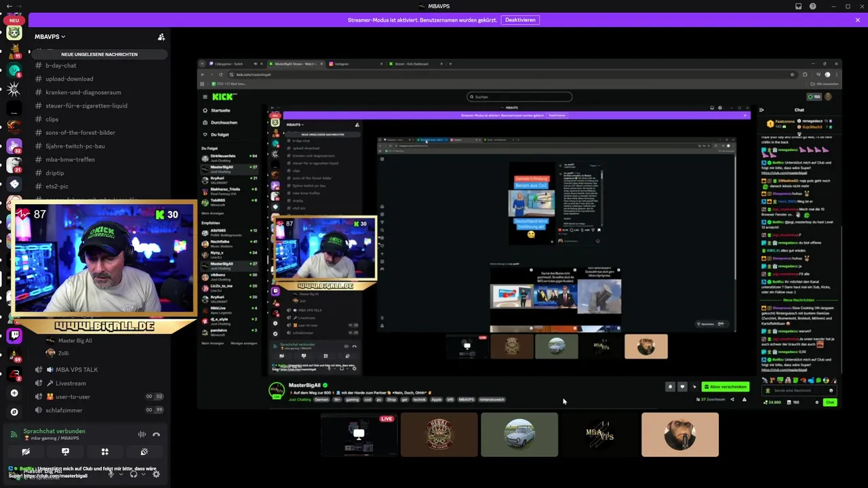Click the green voice connection signal icon
This screenshot has height=488, width=868.
[x=15, y=434]
